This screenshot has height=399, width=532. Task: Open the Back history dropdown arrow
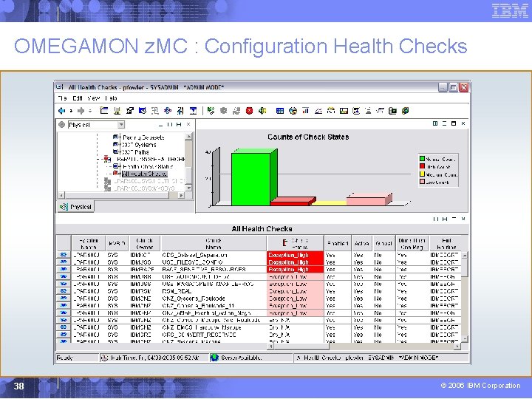pyautogui.click(x=71, y=111)
